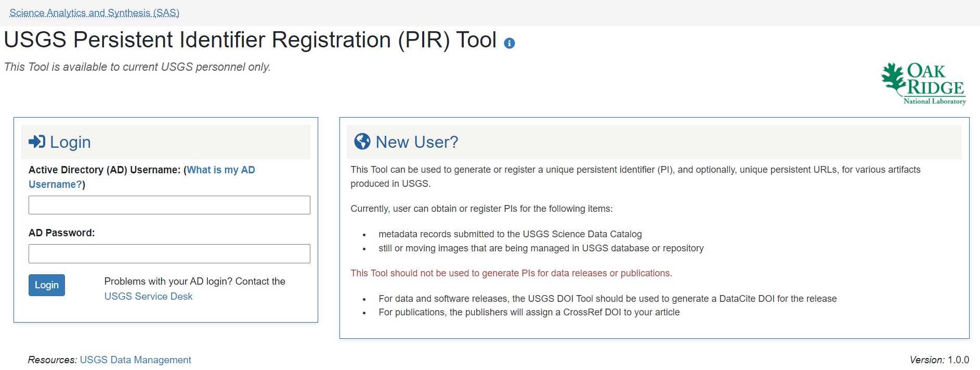Viewport: 980px width, 370px height.
Task: Click the 'AD Password:' field label
Action: (x=62, y=233)
